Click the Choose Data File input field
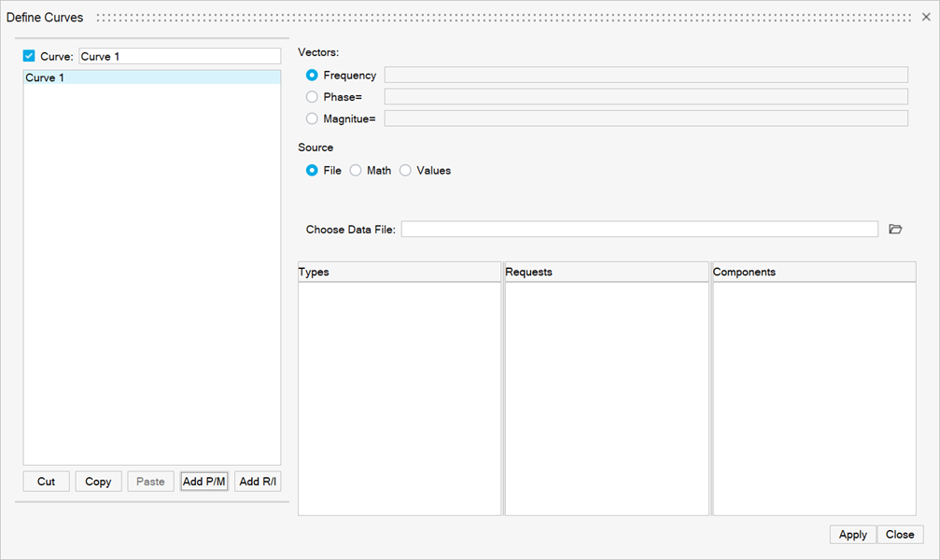The width and height of the screenshot is (940, 560). click(639, 230)
